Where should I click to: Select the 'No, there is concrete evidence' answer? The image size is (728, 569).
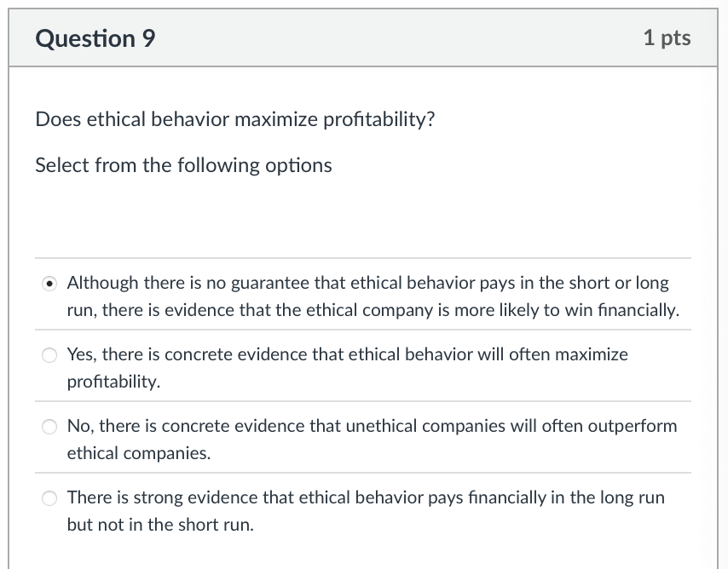pos(49,426)
